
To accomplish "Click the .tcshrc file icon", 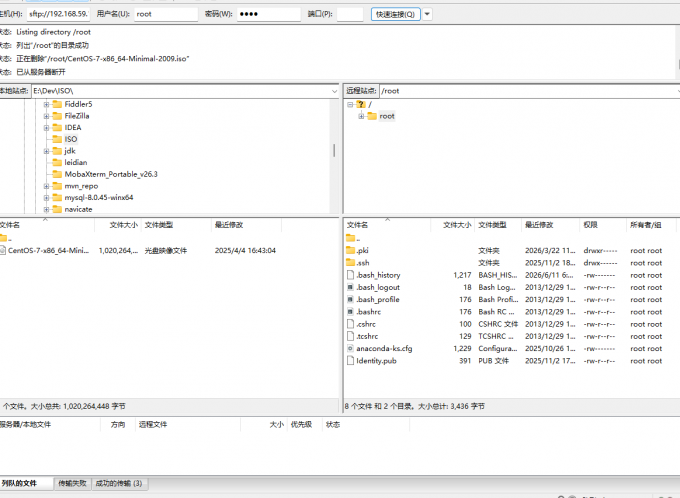I will [x=350, y=336].
